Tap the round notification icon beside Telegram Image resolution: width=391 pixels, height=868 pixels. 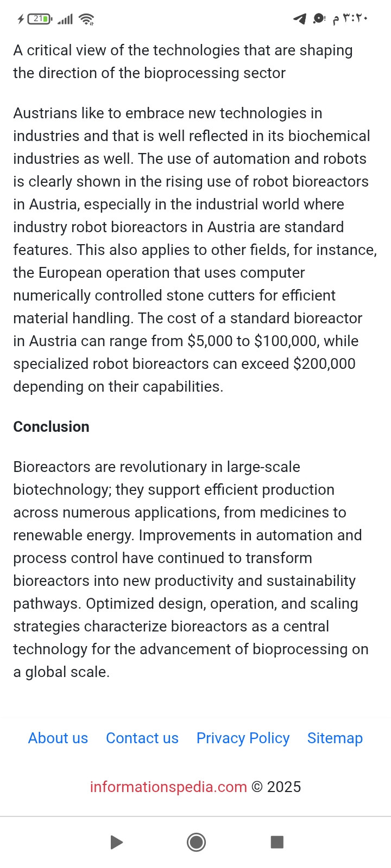[x=319, y=19]
